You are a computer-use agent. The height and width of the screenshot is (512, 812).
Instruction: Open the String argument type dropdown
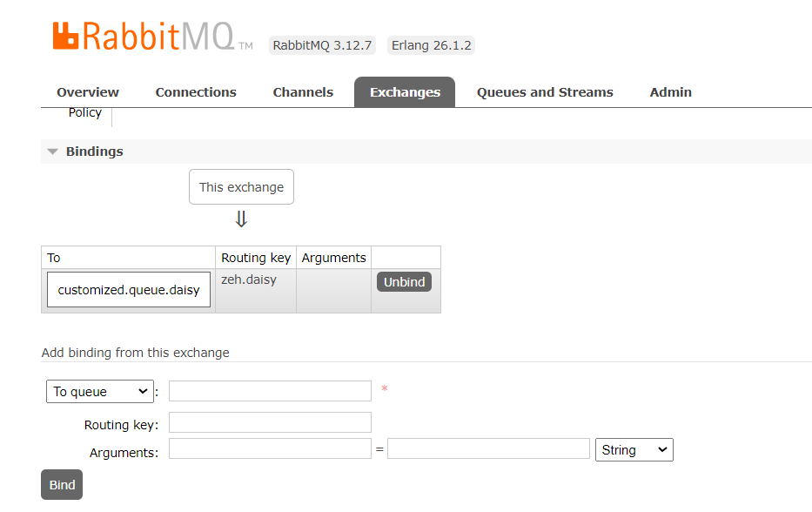tap(634, 450)
